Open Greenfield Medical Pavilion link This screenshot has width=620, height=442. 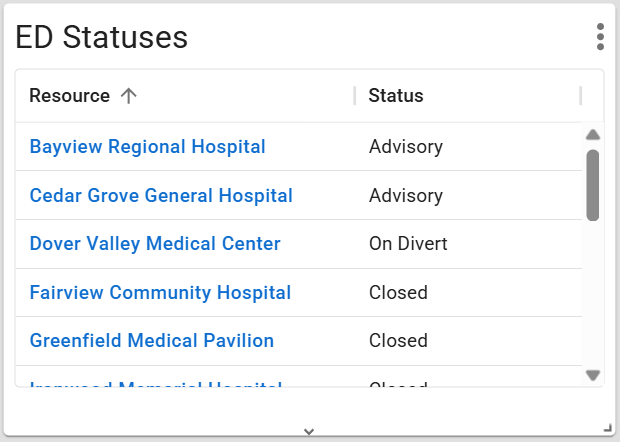(152, 341)
